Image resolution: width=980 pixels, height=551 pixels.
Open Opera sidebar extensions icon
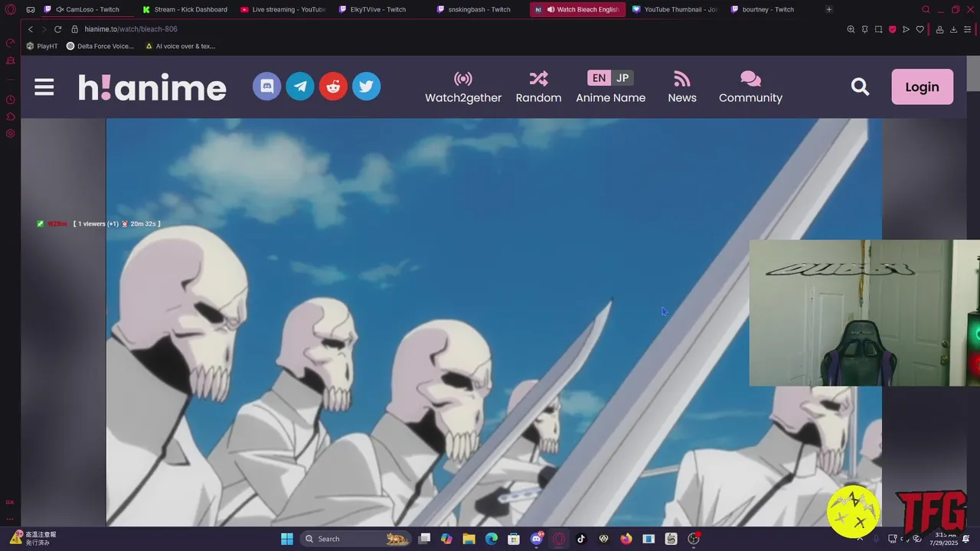point(10,116)
